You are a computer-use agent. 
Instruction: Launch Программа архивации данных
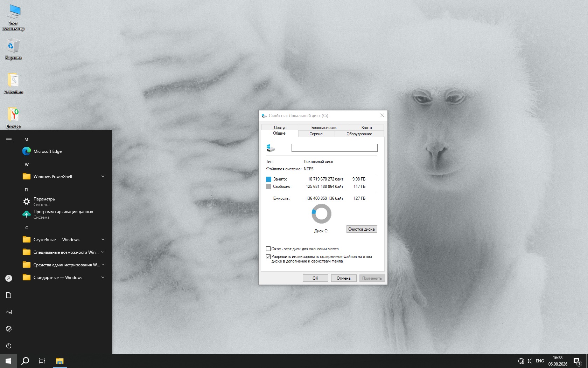pos(64,214)
